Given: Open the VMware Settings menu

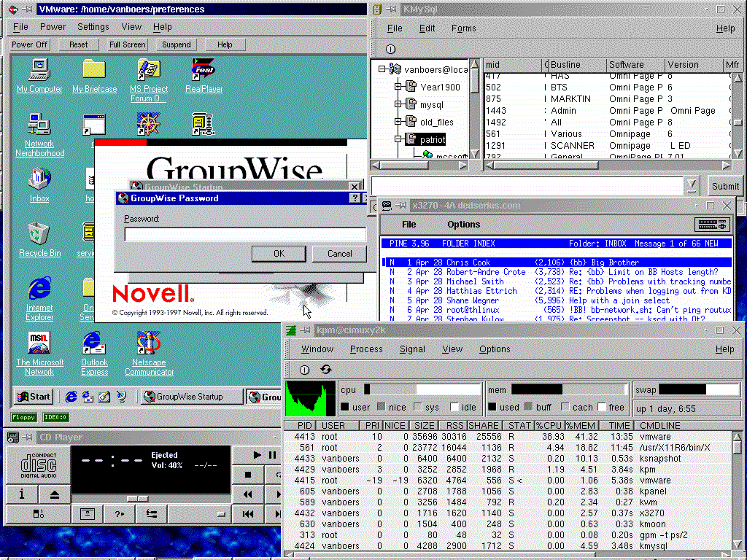Looking at the screenshot, I should click(x=93, y=27).
